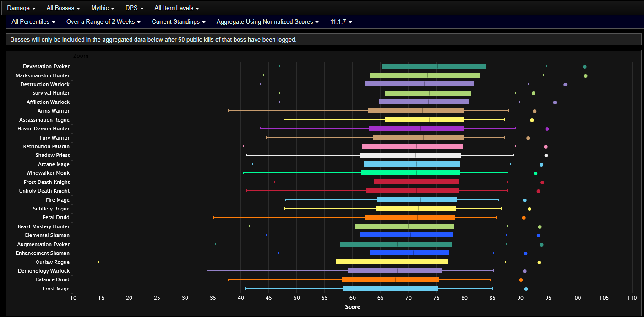The image size is (644, 317).
Task: Click the Marksmanship Hunter outlier dot
Action: 585,76
